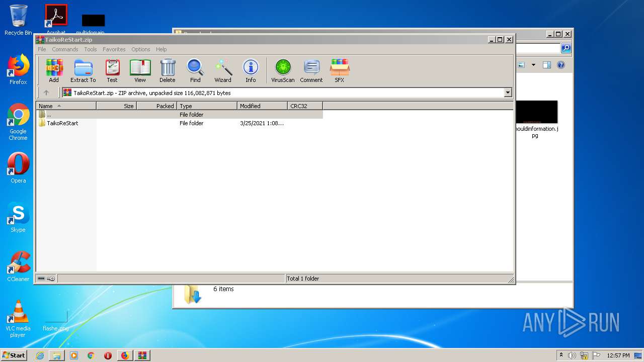The image size is (644, 362).
Task: Click the Skype desktop shortcut
Action: pos(18,217)
